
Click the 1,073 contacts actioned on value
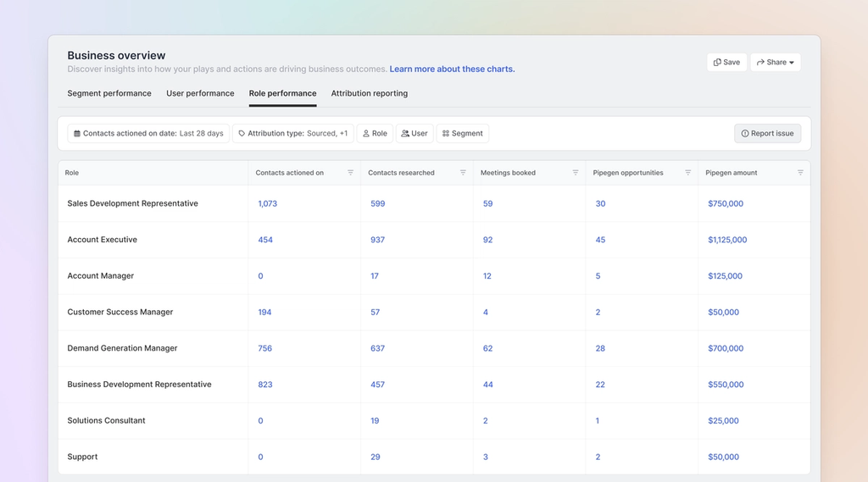click(268, 203)
